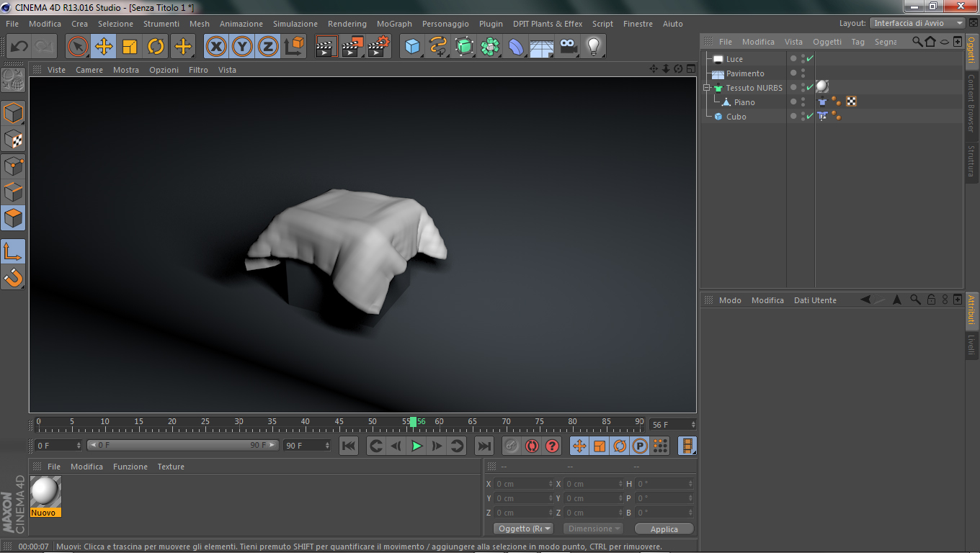The image size is (980, 553).
Task: Add a Cube primitive object
Action: coord(412,47)
